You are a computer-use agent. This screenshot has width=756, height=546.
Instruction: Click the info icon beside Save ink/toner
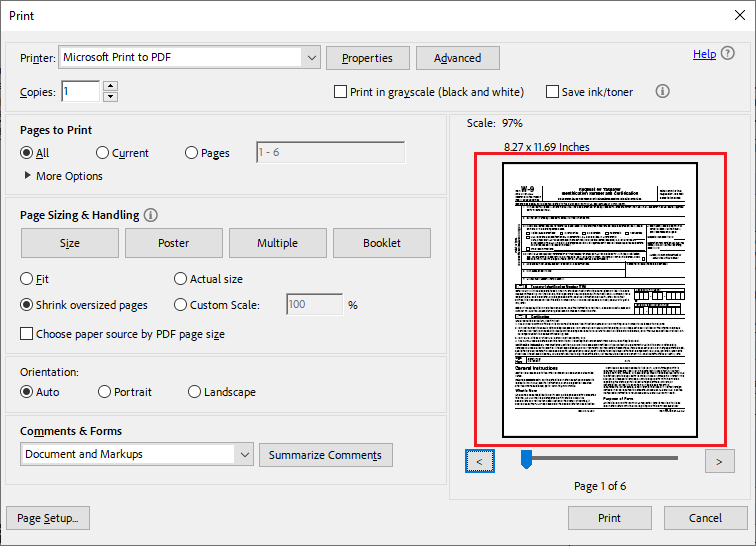[662, 91]
